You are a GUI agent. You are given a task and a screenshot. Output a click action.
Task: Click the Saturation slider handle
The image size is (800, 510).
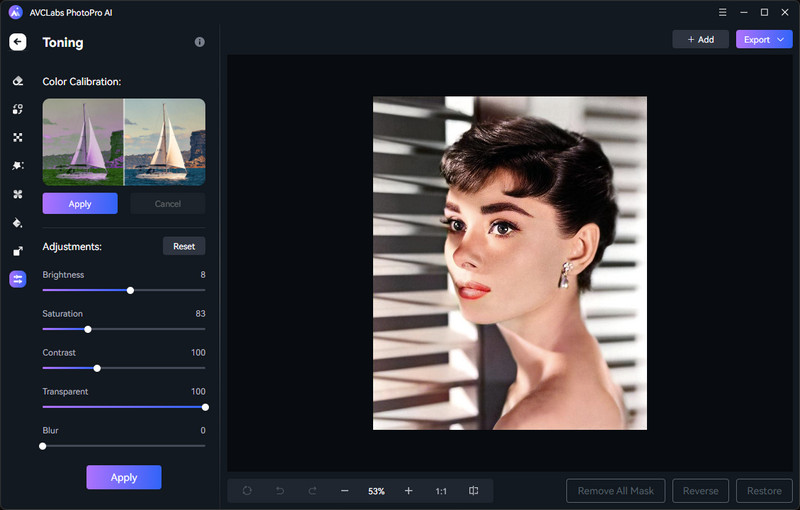click(88, 329)
